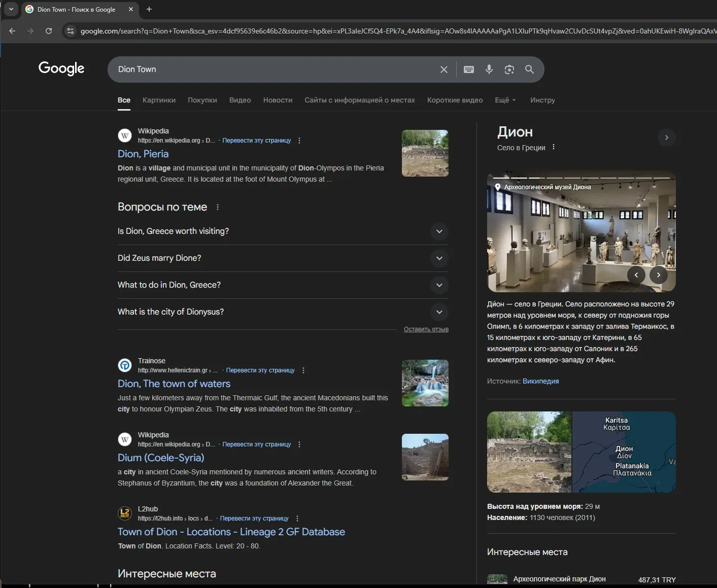
Task: Expand "Is Dion, Greece worth visiting?" question
Action: (439, 231)
